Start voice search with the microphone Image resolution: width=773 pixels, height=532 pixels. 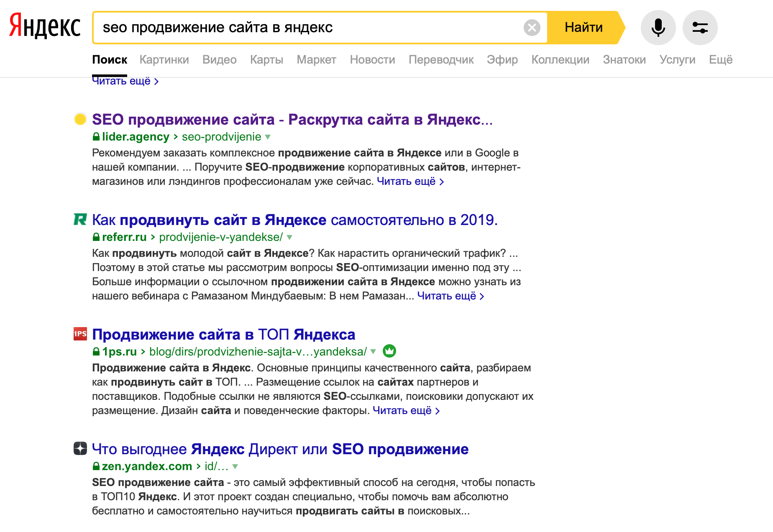coord(658,28)
